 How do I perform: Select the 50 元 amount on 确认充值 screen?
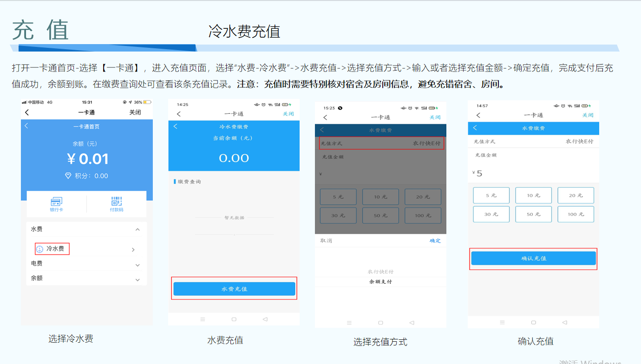pyautogui.click(x=533, y=214)
